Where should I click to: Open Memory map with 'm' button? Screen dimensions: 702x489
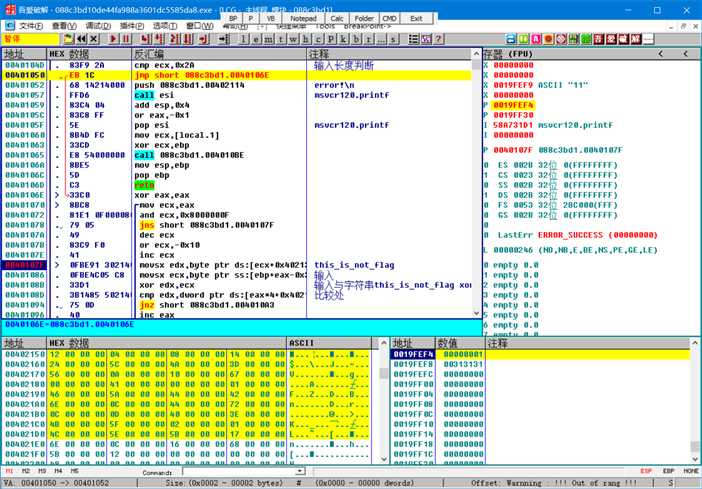(268, 39)
